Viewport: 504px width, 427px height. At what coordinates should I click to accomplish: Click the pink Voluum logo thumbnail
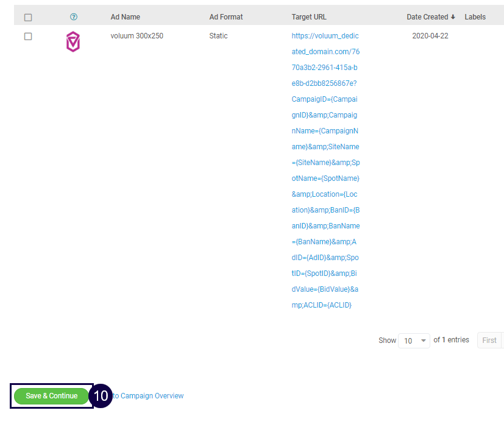[x=73, y=41]
